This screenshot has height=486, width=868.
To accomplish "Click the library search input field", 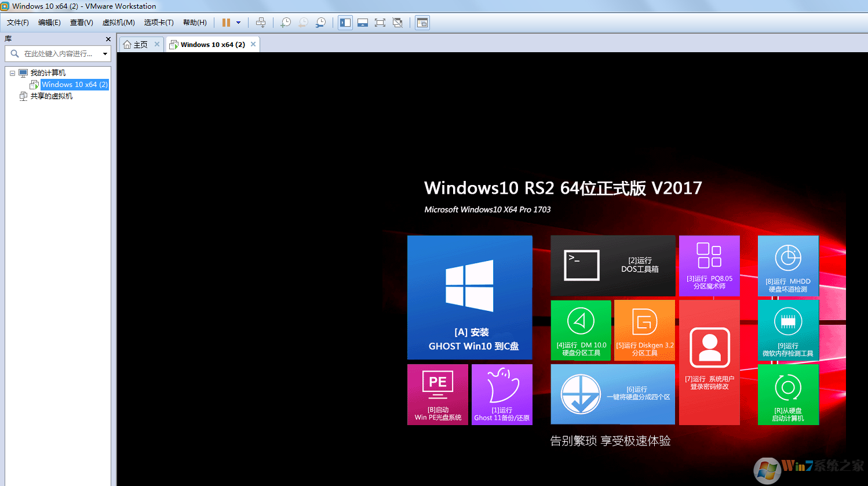I will coord(58,54).
